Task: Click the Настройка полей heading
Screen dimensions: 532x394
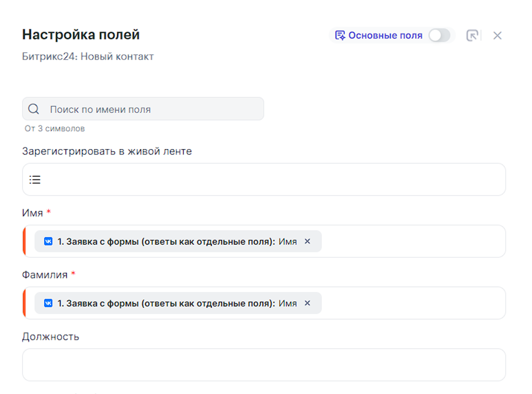Action: (81, 35)
